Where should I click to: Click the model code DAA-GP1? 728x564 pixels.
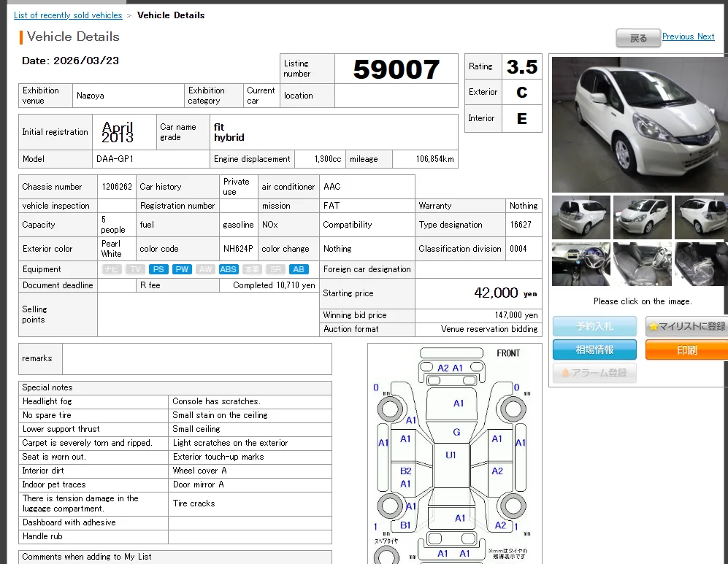(x=115, y=159)
